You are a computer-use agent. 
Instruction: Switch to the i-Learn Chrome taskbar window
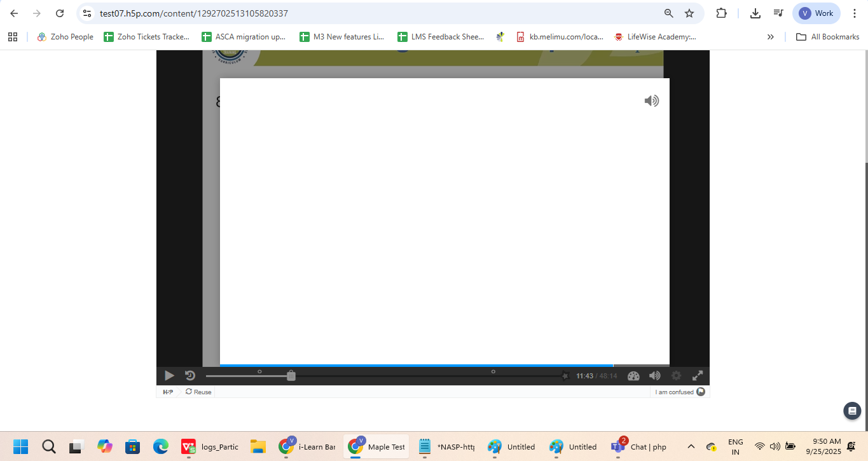click(308, 446)
